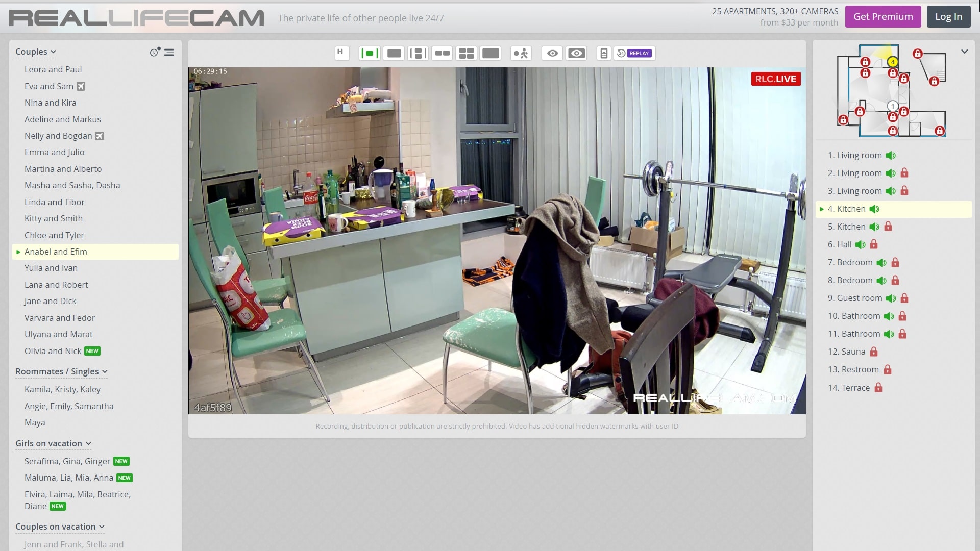Click the remote control device icon

pos(604,53)
